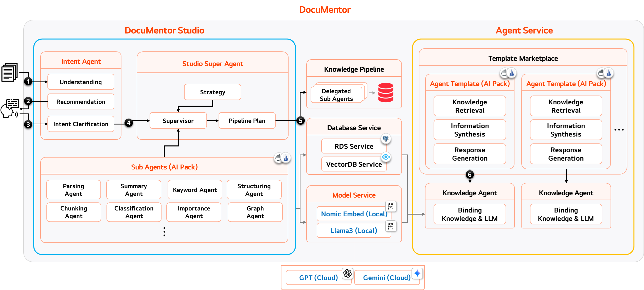Click the blue eye icon on VectorDB Service
Image resolution: width=644 pixels, height=290 pixels.
[x=386, y=157]
